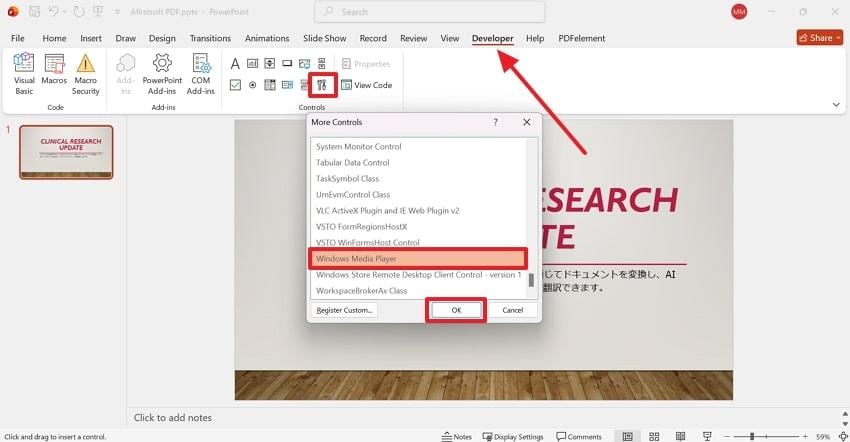Insert a Combo Box control
The image size is (850, 442).
pyautogui.click(x=287, y=85)
